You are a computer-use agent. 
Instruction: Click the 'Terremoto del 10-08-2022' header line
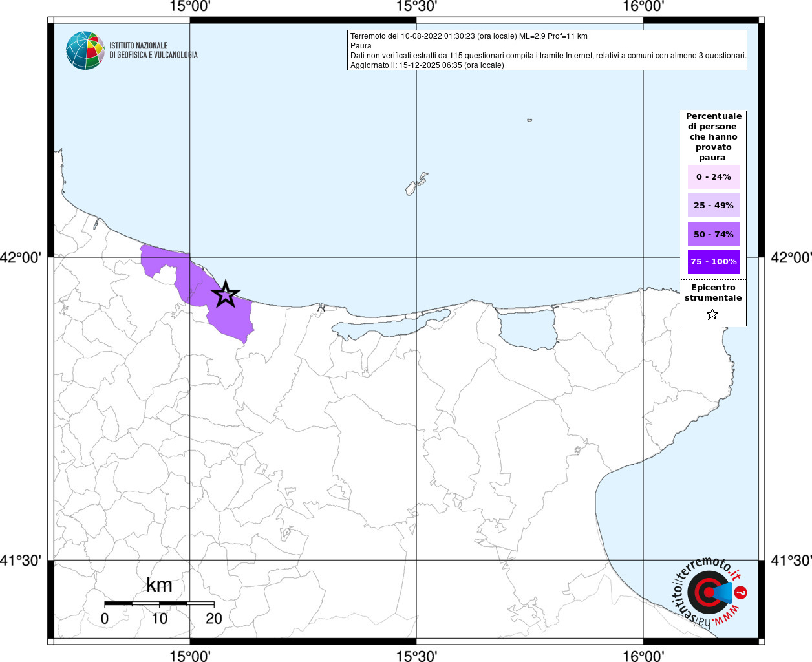(469, 36)
